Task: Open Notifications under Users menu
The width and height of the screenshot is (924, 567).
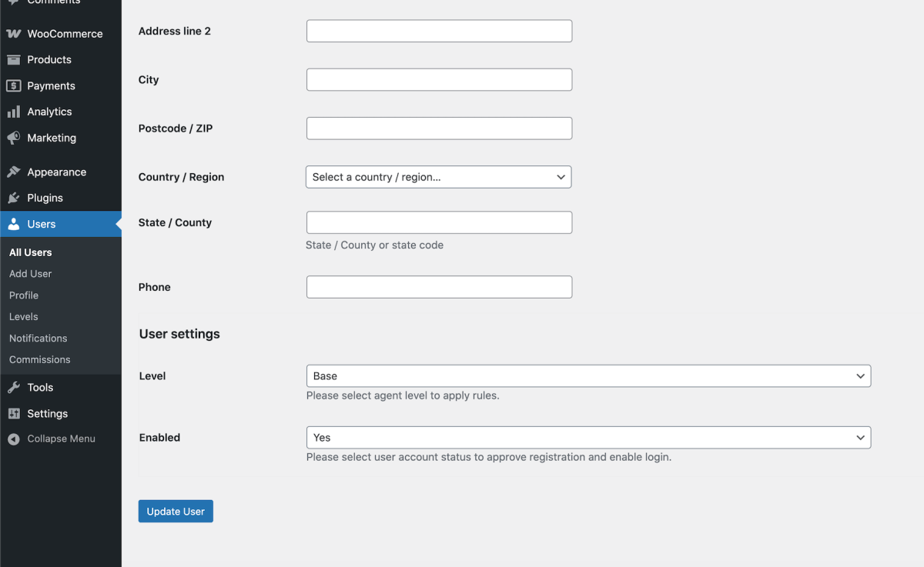Action: (x=38, y=339)
